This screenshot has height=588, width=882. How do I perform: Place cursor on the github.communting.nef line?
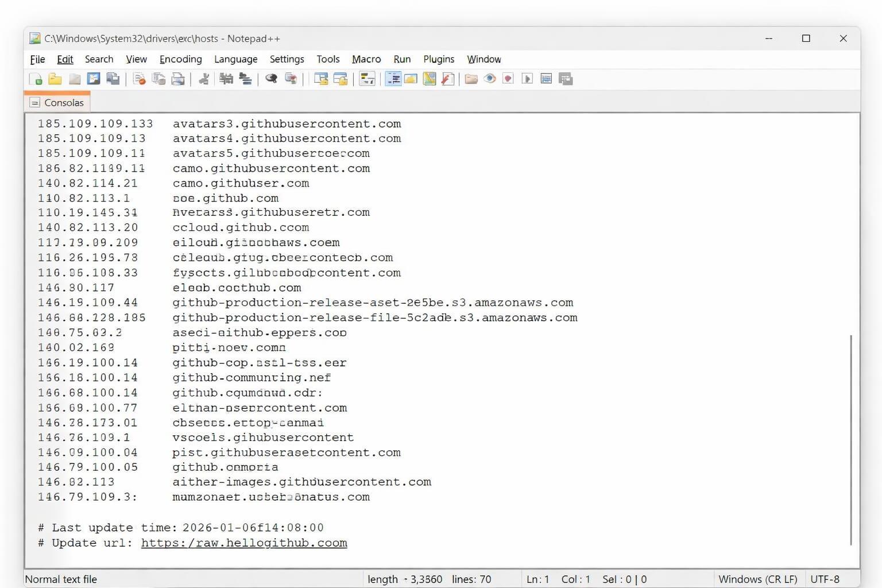coord(252,378)
